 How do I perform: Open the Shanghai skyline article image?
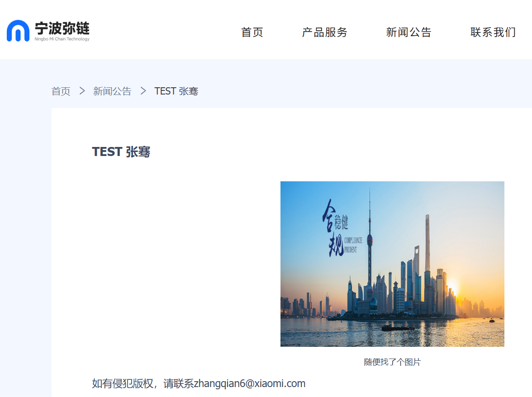click(392, 264)
